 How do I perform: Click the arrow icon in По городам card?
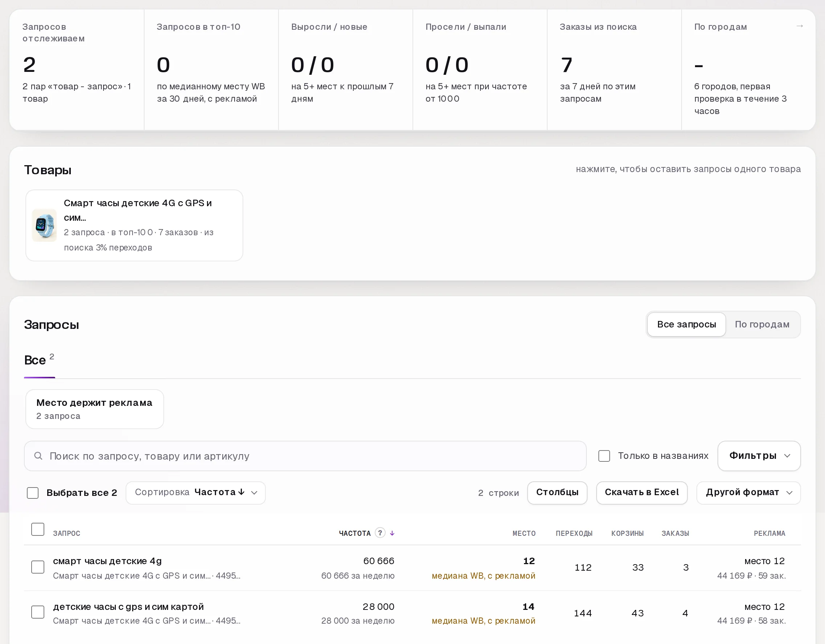799,26
